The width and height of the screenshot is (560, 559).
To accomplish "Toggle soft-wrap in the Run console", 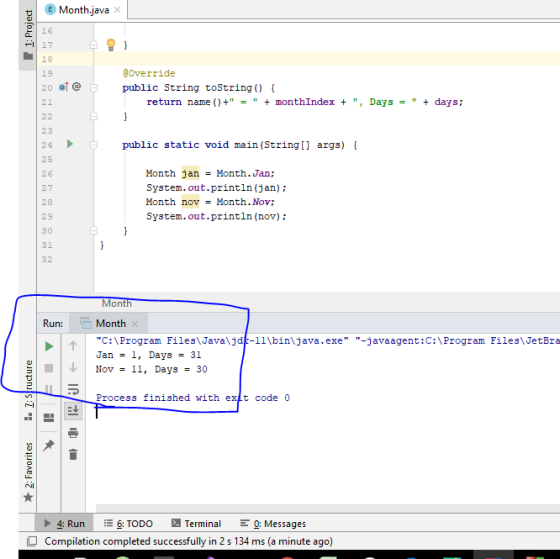I will click(x=73, y=389).
